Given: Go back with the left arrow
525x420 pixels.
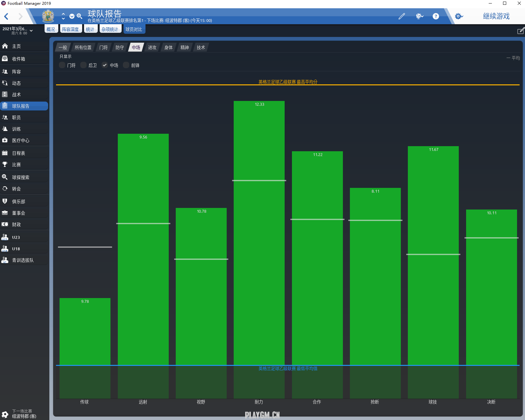Looking at the screenshot, I should (6, 16).
